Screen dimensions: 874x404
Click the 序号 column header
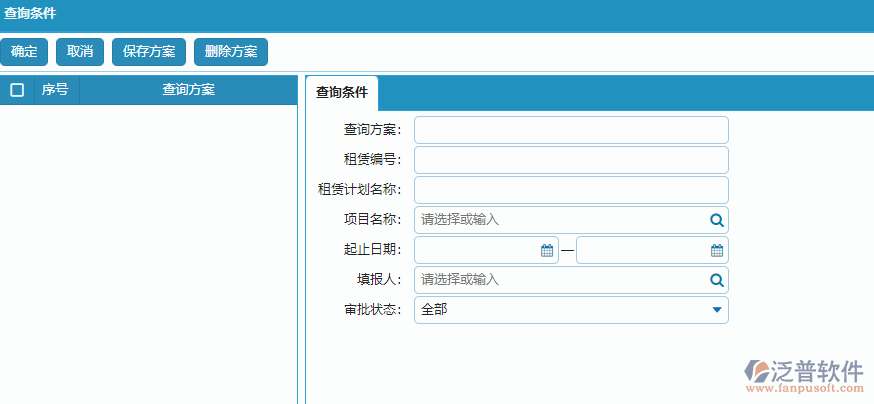point(55,90)
